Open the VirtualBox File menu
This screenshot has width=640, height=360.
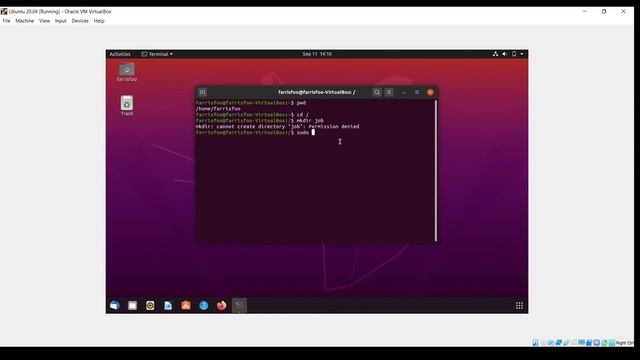pos(7,21)
